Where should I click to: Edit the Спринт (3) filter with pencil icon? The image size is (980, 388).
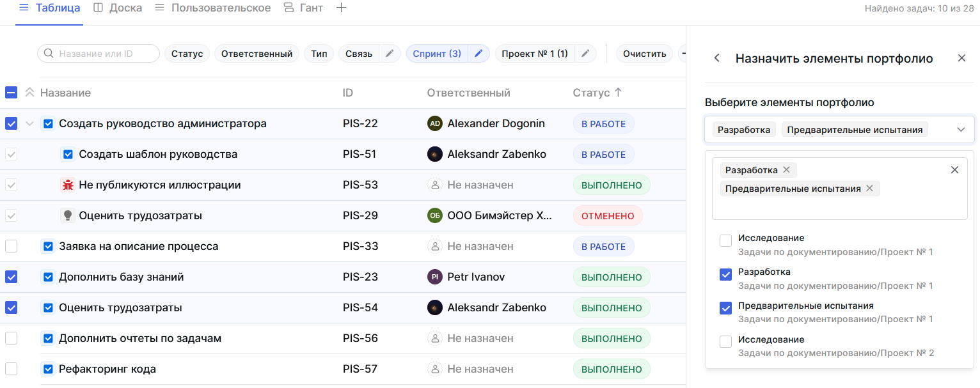[x=477, y=54]
